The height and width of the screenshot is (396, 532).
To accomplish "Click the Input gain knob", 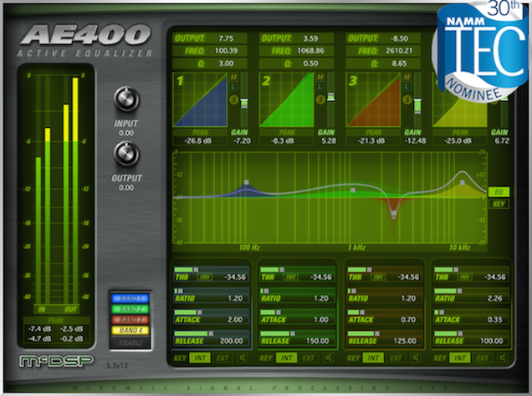I will (126, 99).
